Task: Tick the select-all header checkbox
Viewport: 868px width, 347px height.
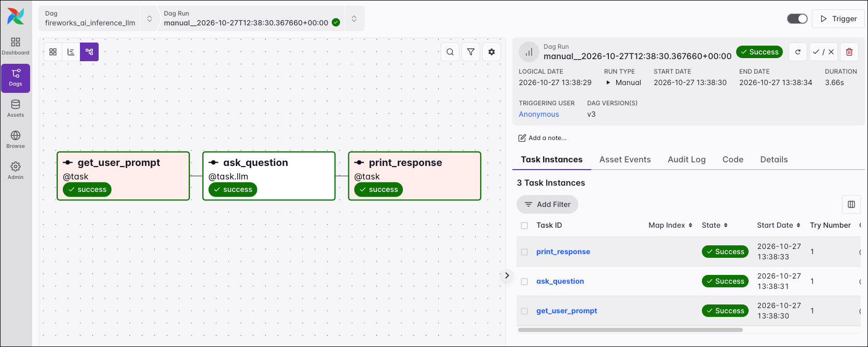Action: pyautogui.click(x=524, y=226)
